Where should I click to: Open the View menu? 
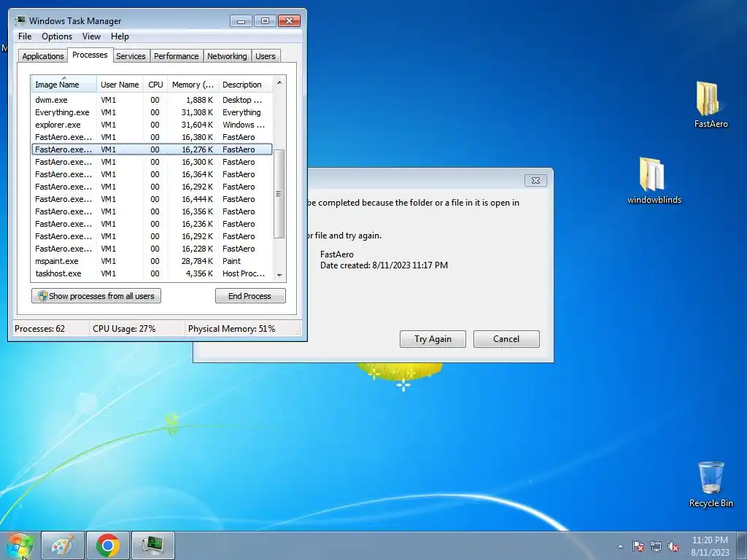pyautogui.click(x=91, y=36)
